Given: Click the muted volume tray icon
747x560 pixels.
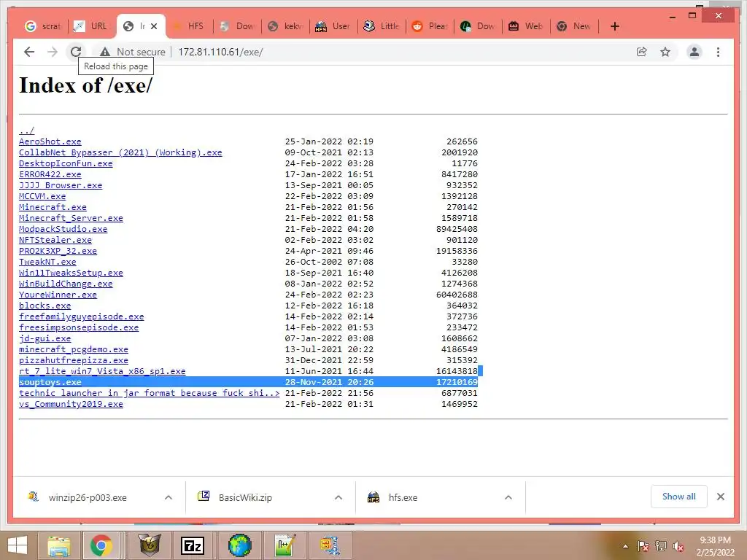Looking at the screenshot, I should (x=678, y=546).
